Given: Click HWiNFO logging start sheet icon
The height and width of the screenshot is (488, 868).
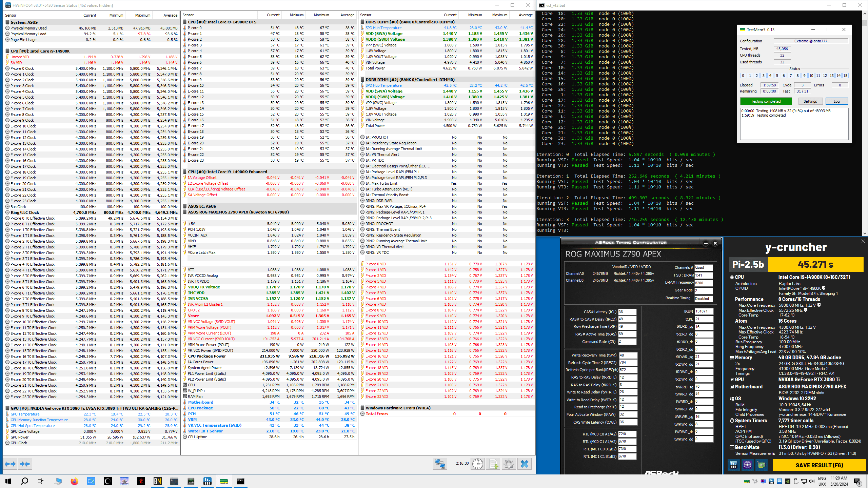Looking at the screenshot, I should (x=493, y=464).
